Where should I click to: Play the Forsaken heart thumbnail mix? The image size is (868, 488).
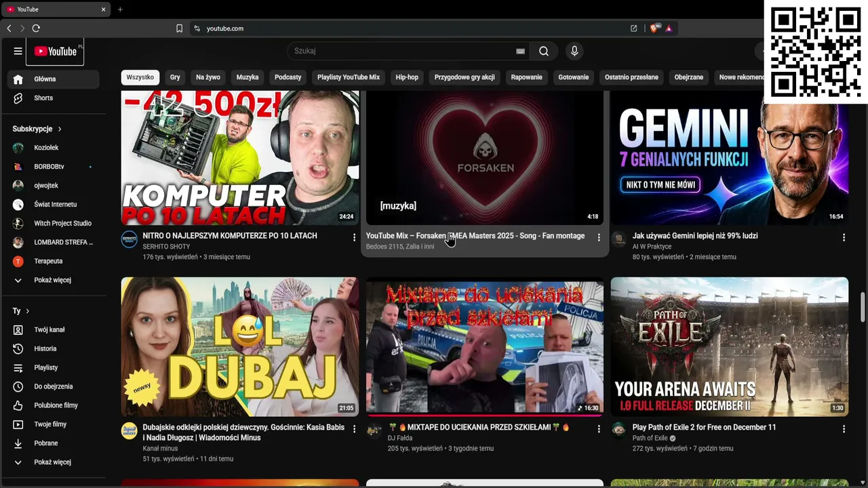pos(485,158)
